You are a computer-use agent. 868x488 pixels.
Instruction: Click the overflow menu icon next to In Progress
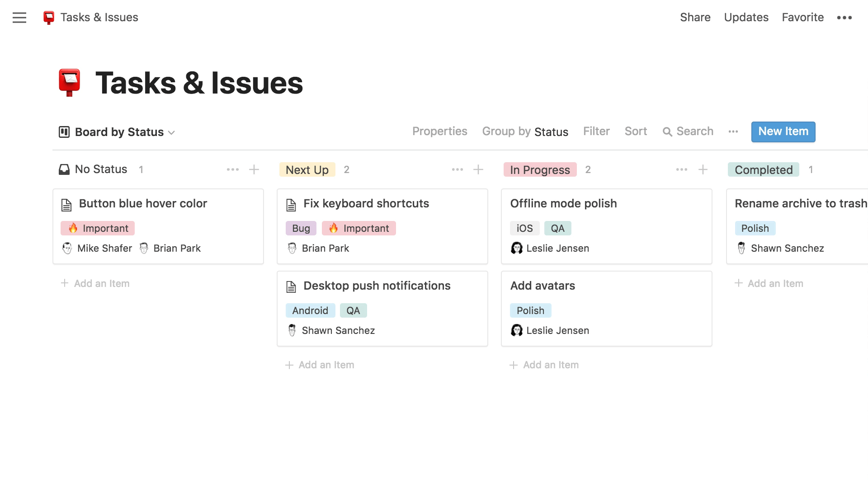point(681,170)
